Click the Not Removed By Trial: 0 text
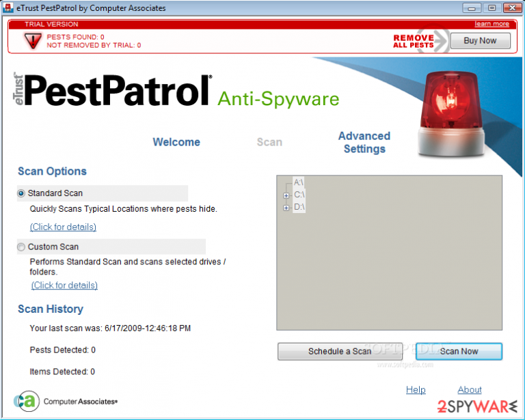 pos(94,45)
